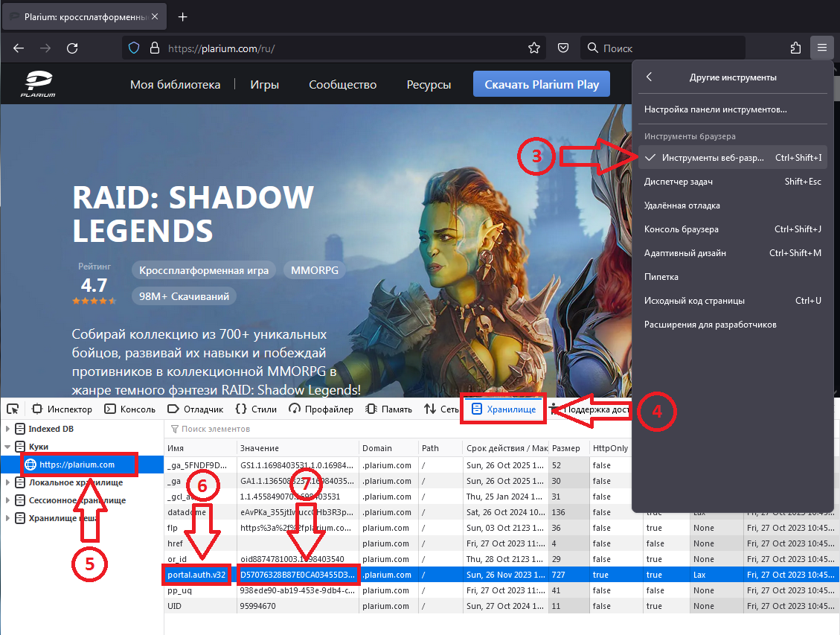Reload the page with the refresh icon
The height and width of the screenshot is (635, 840).
tap(72, 48)
